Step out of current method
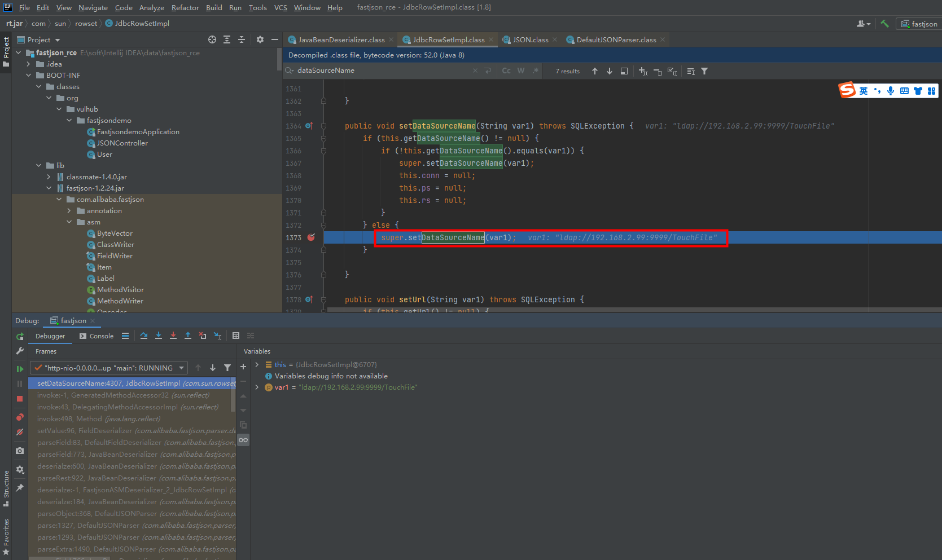The width and height of the screenshot is (942, 560). [x=188, y=336]
